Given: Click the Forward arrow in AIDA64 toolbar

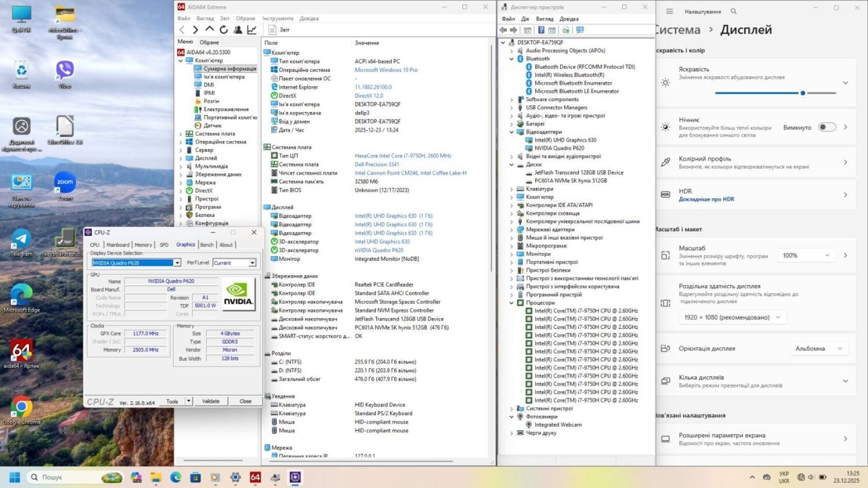Looking at the screenshot, I should (x=196, y=29).
